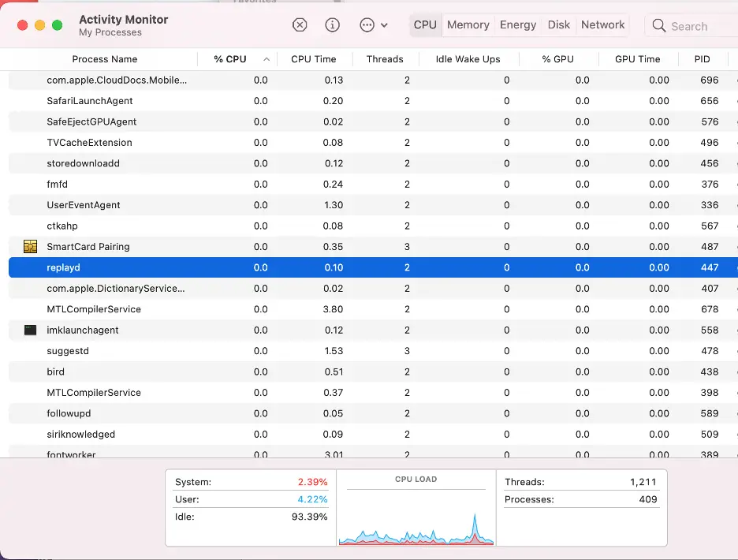Click the CPU Time 1.53 cell of suggestd
Viewport: 738px width, 560px height.
point(334,351)
